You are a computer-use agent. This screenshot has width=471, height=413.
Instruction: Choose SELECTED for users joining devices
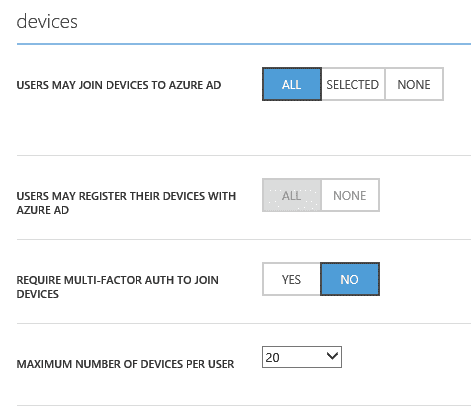(353, 84)
